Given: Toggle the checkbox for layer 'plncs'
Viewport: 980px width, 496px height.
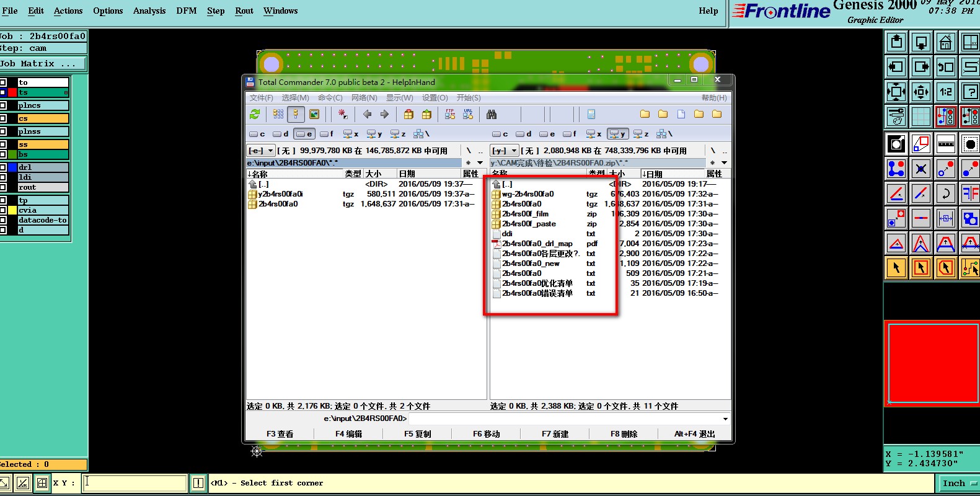Looking at the screenshot, I should [x=3, y=105].
